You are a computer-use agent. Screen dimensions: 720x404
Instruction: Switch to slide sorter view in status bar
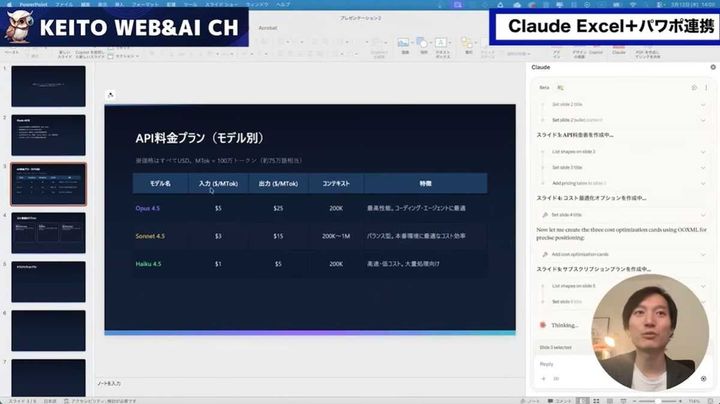(596, 401)
